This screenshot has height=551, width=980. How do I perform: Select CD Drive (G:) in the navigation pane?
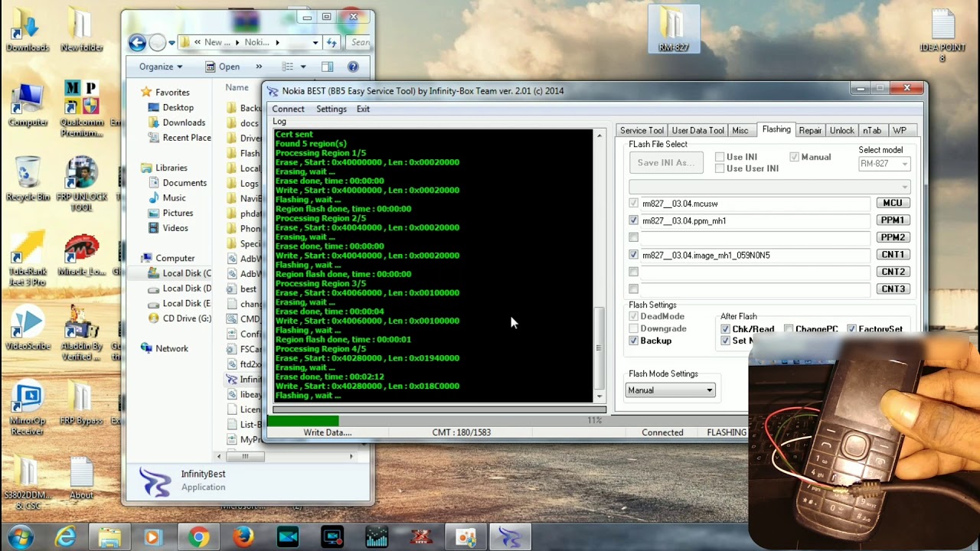click(x=179, y=318)
